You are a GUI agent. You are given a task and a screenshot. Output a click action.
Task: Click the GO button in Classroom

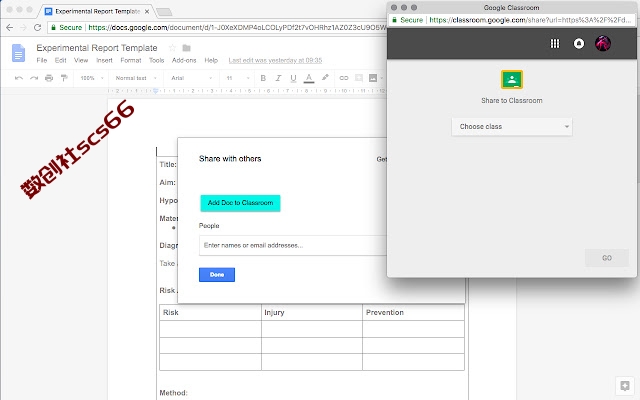click(x=607, y=258)
